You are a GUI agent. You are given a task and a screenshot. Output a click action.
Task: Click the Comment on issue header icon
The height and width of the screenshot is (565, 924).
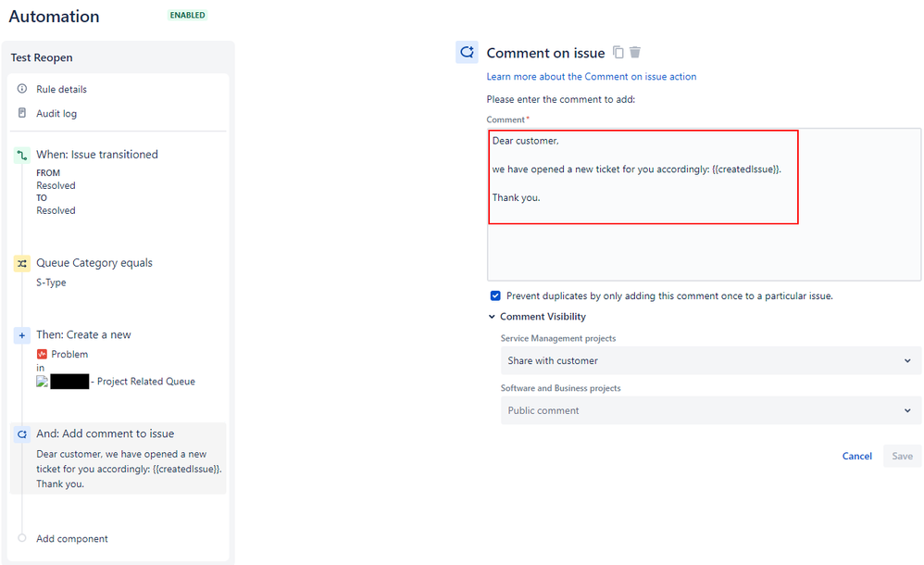[467, 53]
